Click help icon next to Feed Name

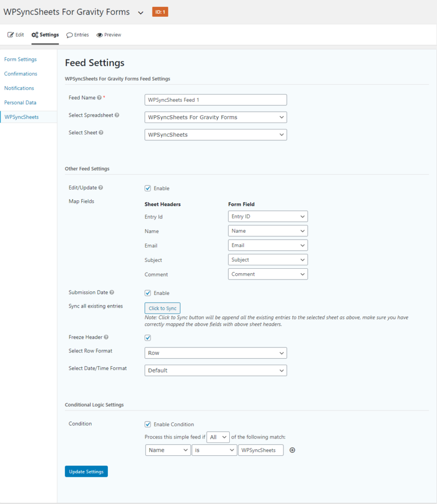99,98
